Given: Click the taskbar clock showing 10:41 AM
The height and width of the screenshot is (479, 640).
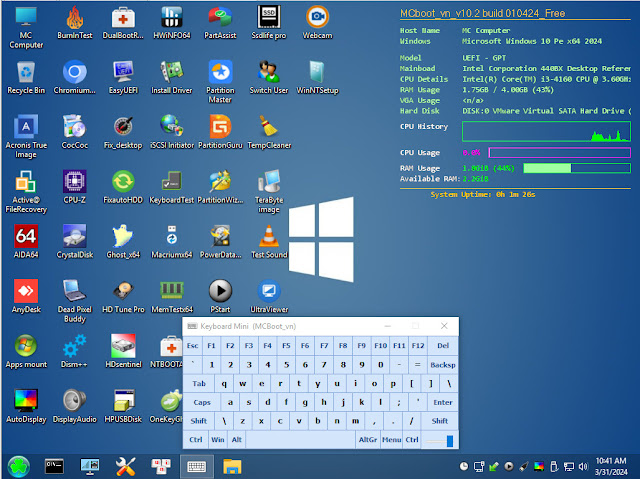Looking at the screenshot, I should pyautogui.click(x=609, y=466).
